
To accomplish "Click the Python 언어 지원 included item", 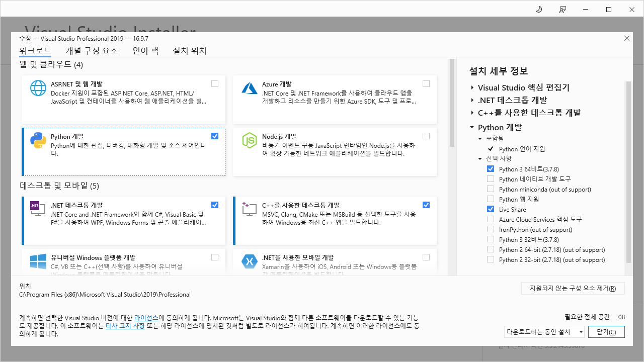I will pyautogui.click(x=522, y=149).
